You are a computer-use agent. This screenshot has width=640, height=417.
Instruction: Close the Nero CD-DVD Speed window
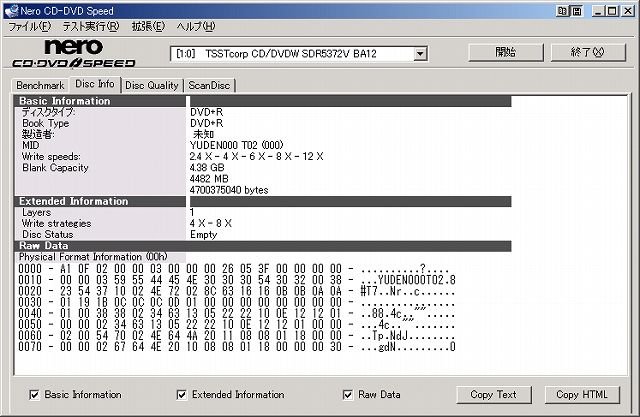(x=628, y=11)
